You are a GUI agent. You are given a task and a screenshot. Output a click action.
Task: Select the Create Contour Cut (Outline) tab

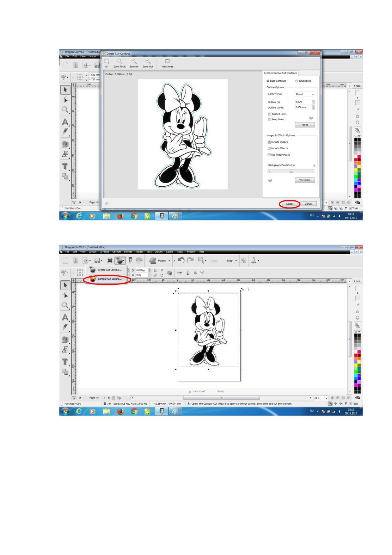(x=280, y=73)
